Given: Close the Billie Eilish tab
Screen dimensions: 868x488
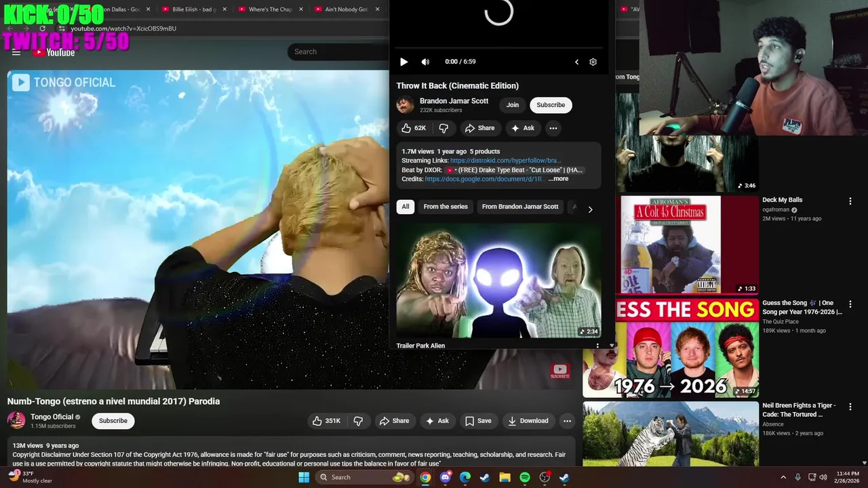Looking at the screenshot, I should [x=224, y=9].
